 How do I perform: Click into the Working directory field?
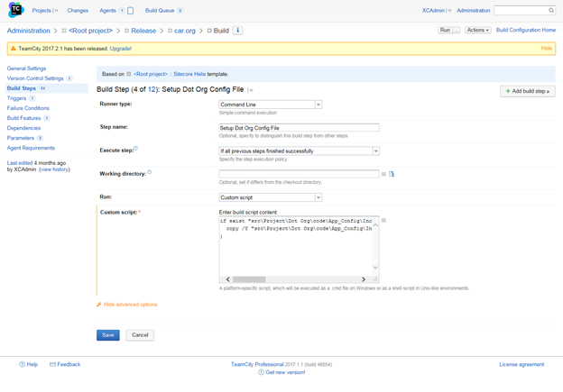[x=300, y=174]
